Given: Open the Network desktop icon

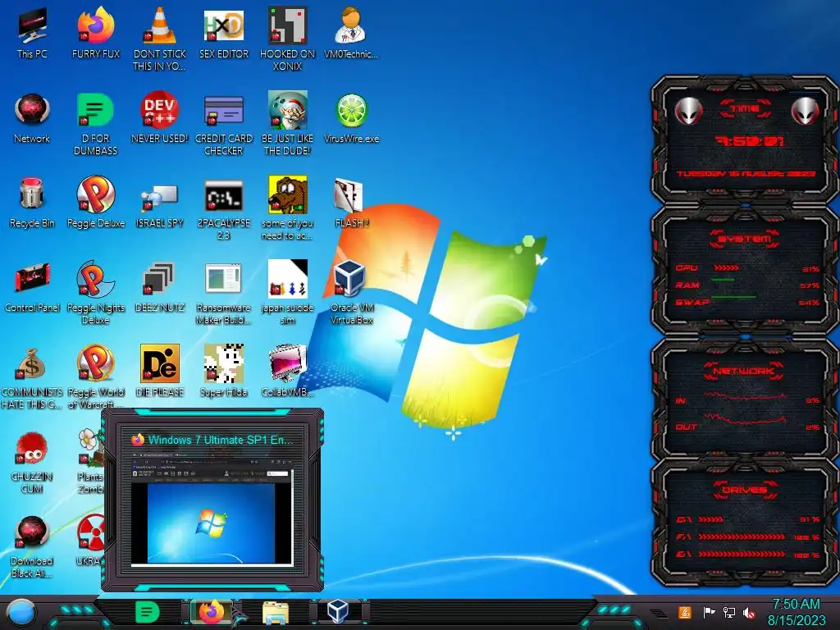Looking at the screenshot, I should [x=32, y=109].
